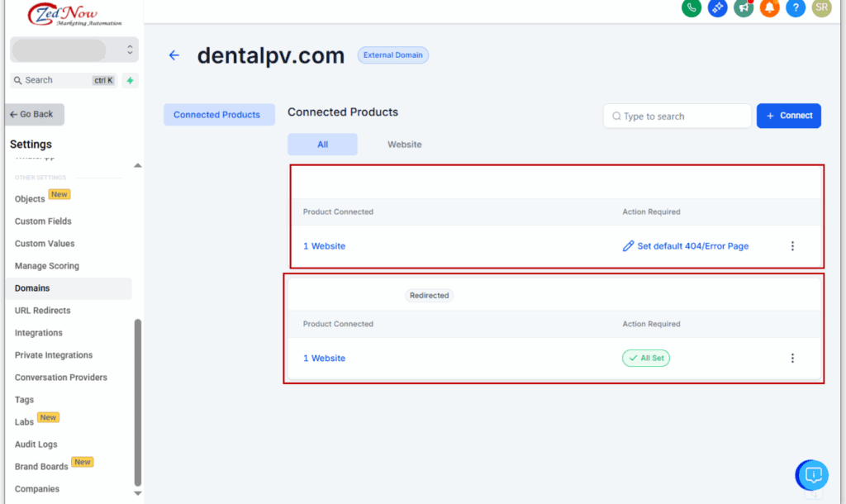Open Private Integrations settings

pyautogui.click(x=54, y=355)
